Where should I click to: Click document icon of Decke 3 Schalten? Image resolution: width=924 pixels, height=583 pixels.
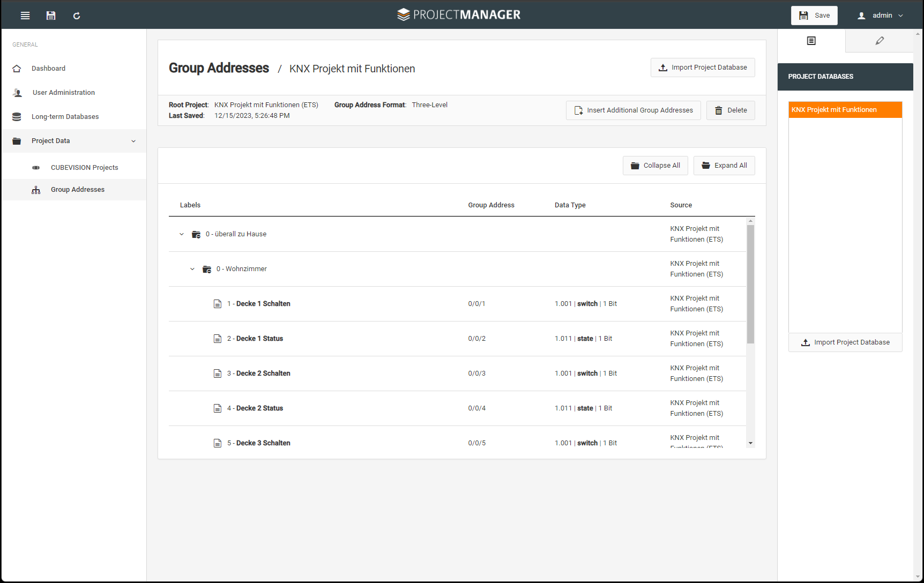(218, 443)
